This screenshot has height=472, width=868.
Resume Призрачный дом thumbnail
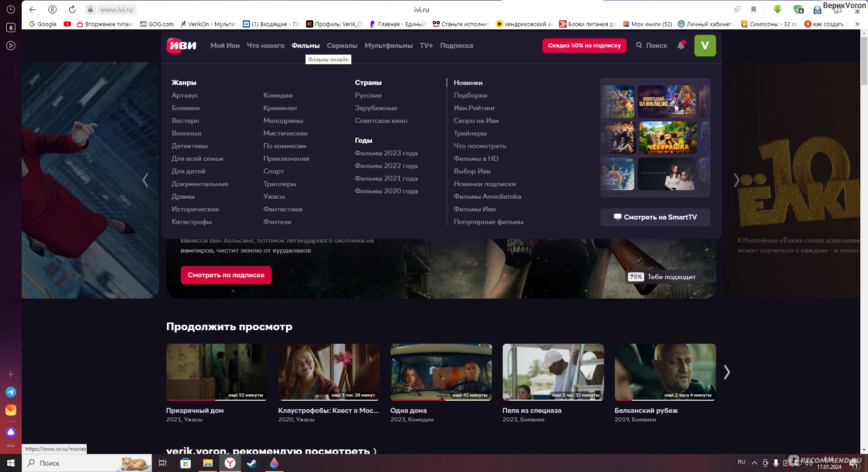(217, 372)
